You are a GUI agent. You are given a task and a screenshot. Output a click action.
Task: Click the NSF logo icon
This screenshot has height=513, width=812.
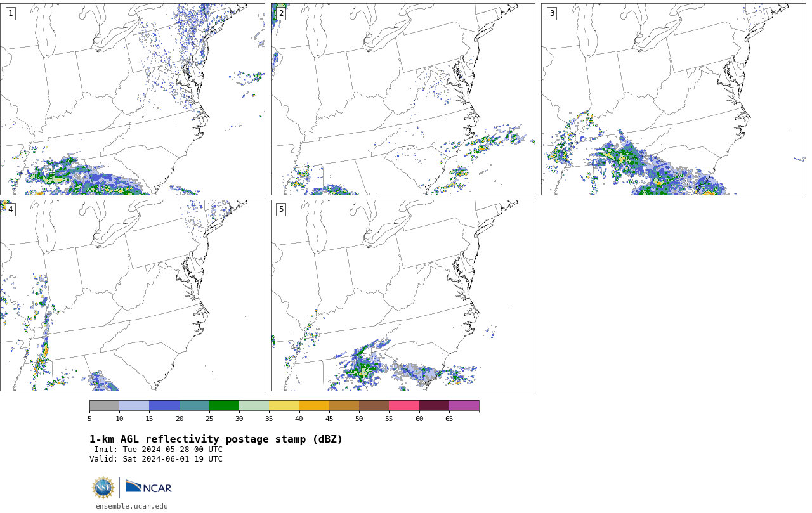click(x=103, y=488)
